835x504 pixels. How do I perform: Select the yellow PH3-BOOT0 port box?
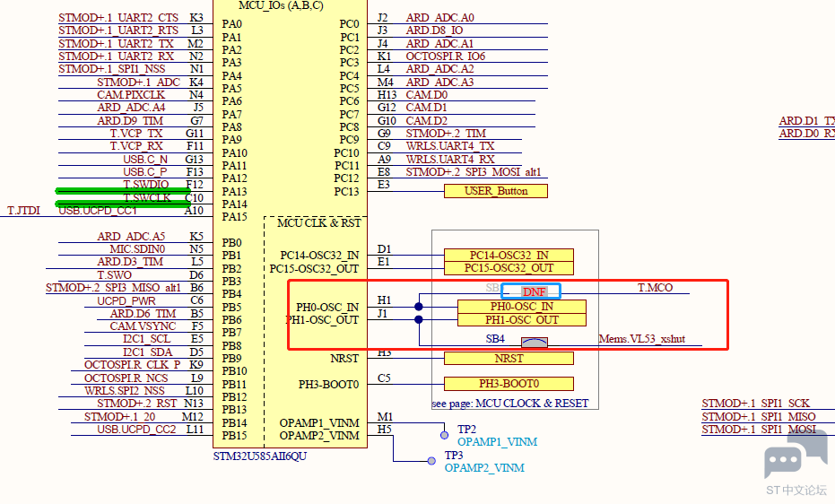coord(509,384)
